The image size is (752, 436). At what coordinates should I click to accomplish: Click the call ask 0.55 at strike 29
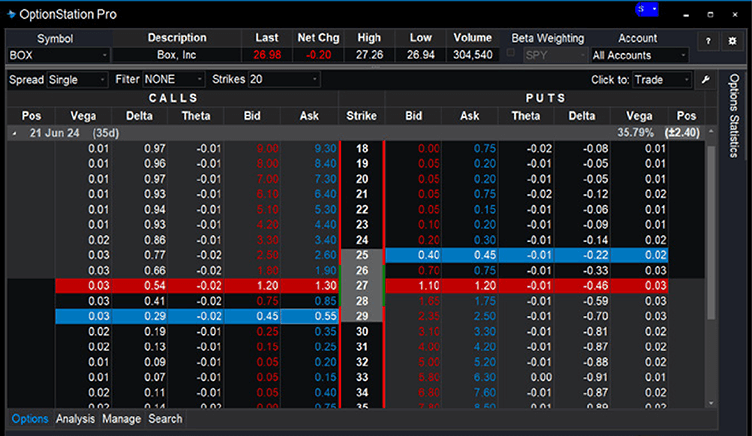click(x=310, y=316)
